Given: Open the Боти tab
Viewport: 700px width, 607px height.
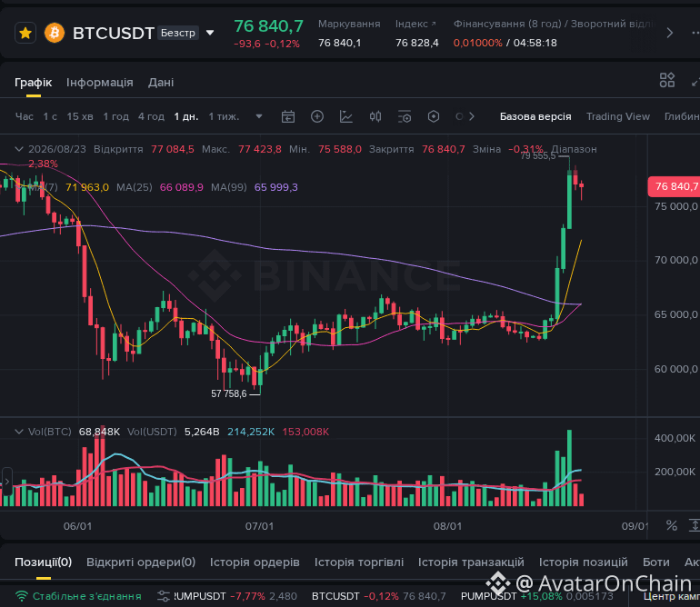Looking at the screenshot, I should click(x=655, y=562).
